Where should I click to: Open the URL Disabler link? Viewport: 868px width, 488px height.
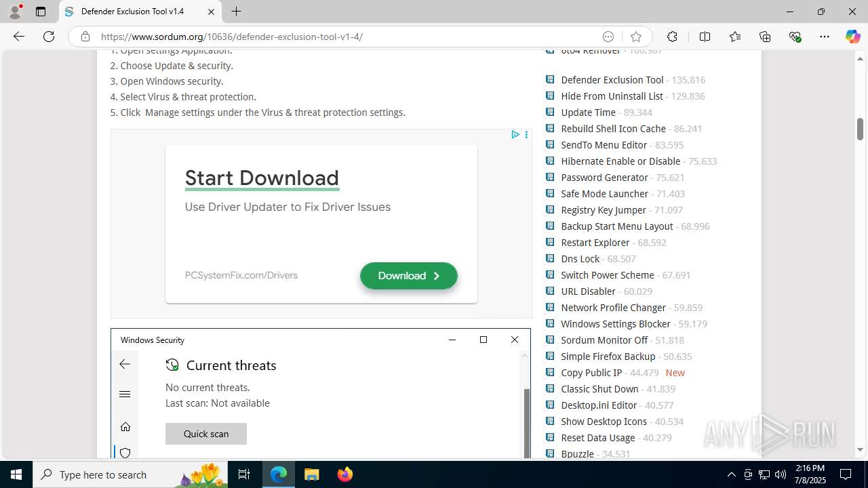tap(588, 291)
